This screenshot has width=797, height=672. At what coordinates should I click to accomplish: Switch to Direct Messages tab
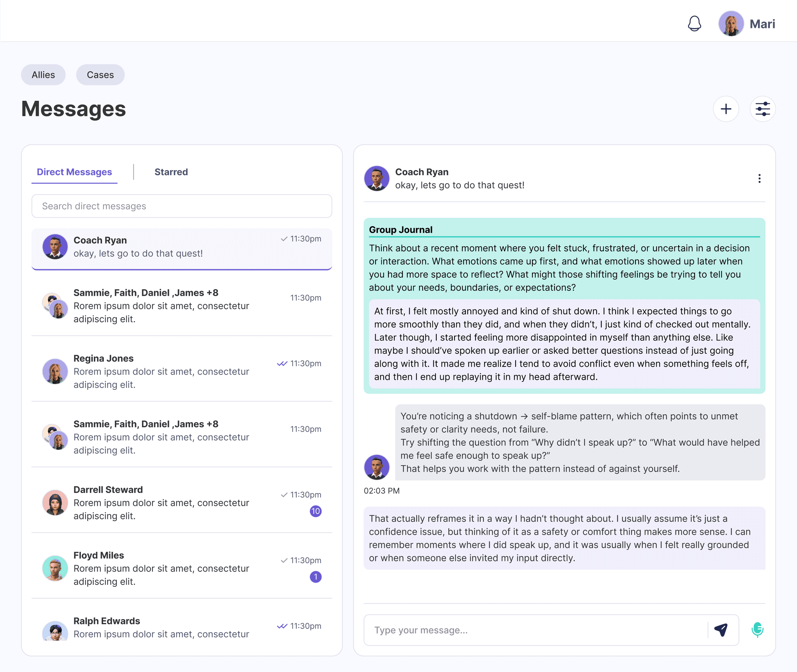[x=74, y=172]
